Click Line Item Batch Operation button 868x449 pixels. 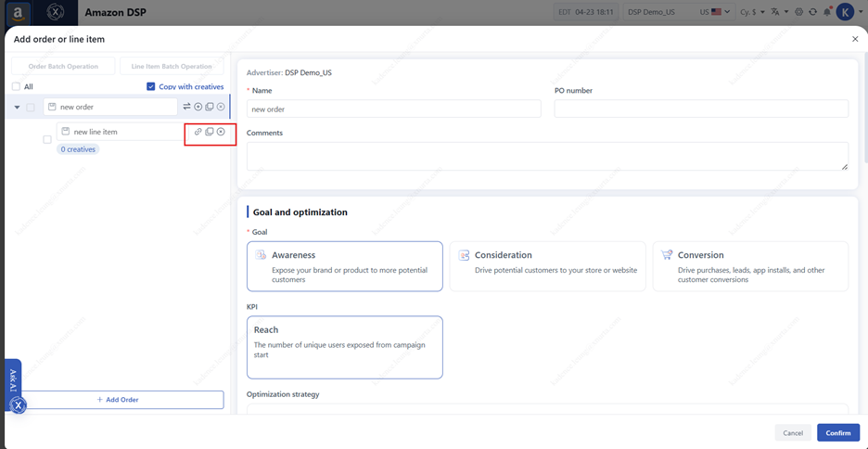point(172,67)
